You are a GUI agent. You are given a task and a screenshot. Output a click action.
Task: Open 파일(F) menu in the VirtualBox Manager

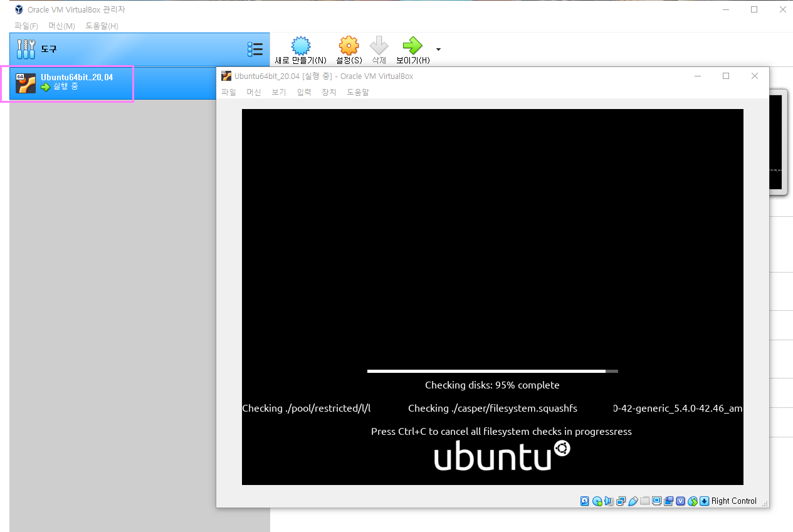pos(26,26)
